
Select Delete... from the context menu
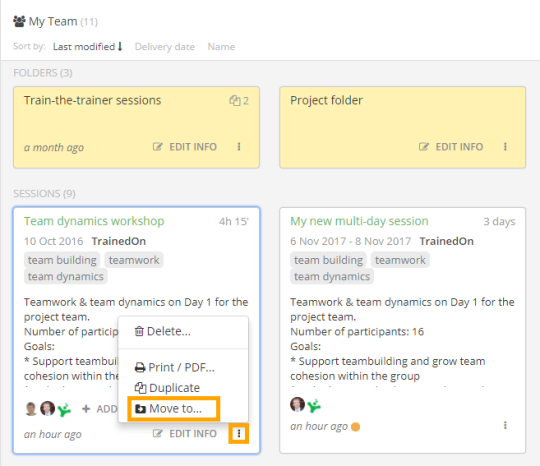coord(162,331)
